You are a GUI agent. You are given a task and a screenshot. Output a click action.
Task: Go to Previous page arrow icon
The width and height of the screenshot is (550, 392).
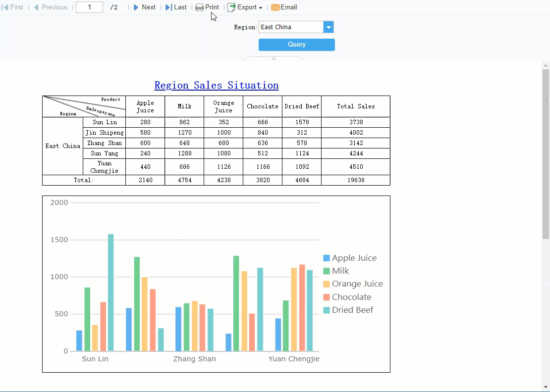[36, 7]
